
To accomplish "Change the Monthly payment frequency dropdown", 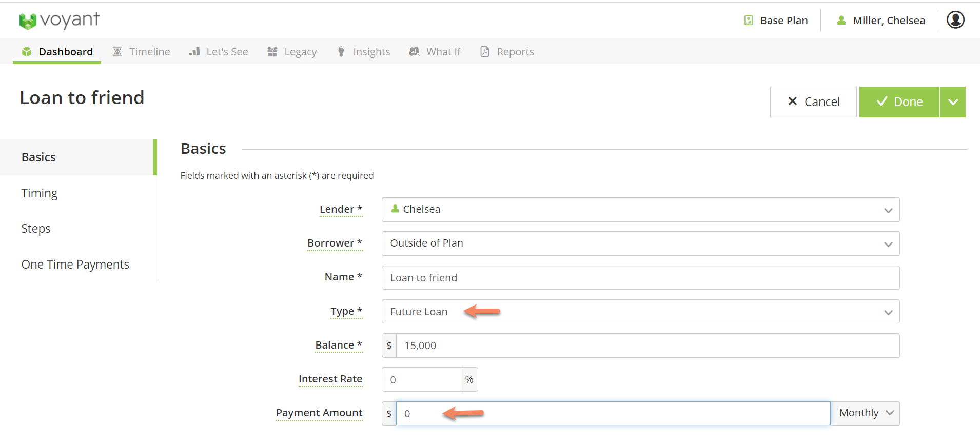I will [866, 413].
